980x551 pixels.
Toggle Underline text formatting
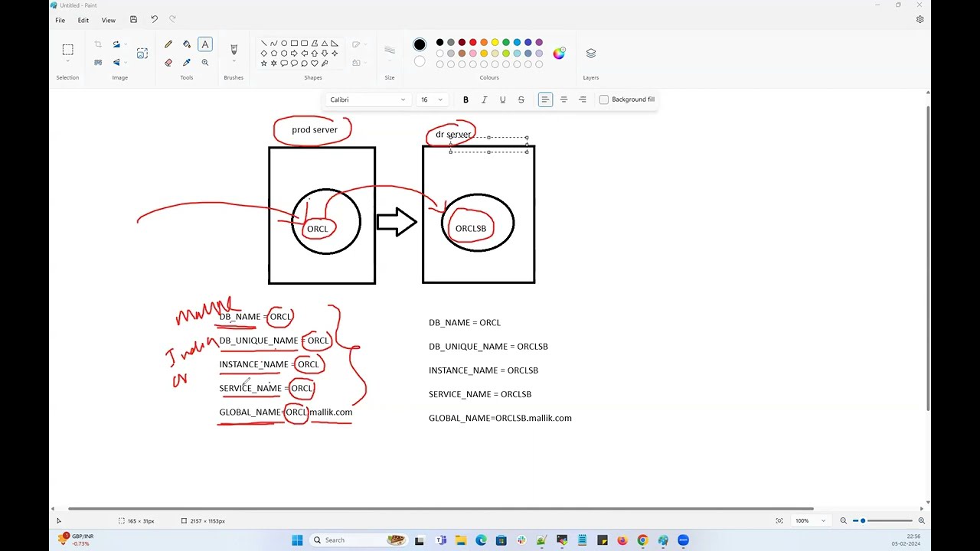click(502, 99)
